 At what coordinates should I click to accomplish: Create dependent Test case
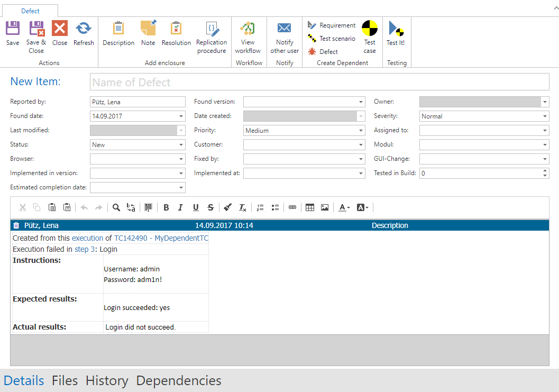coord(370,29)
